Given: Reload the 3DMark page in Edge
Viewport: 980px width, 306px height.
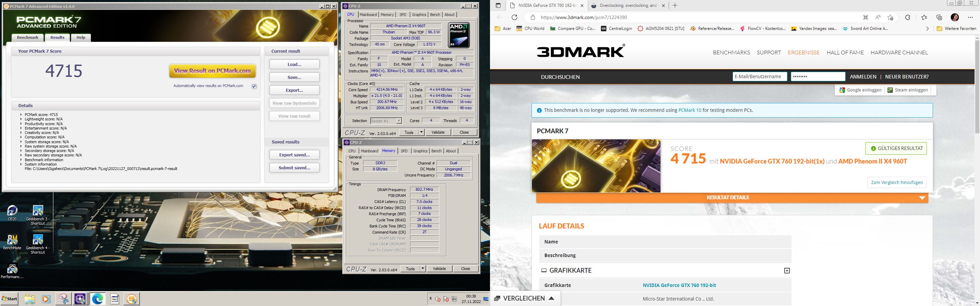Looking at the screenshot, I should pyautogui.click(x=514, y=17).
